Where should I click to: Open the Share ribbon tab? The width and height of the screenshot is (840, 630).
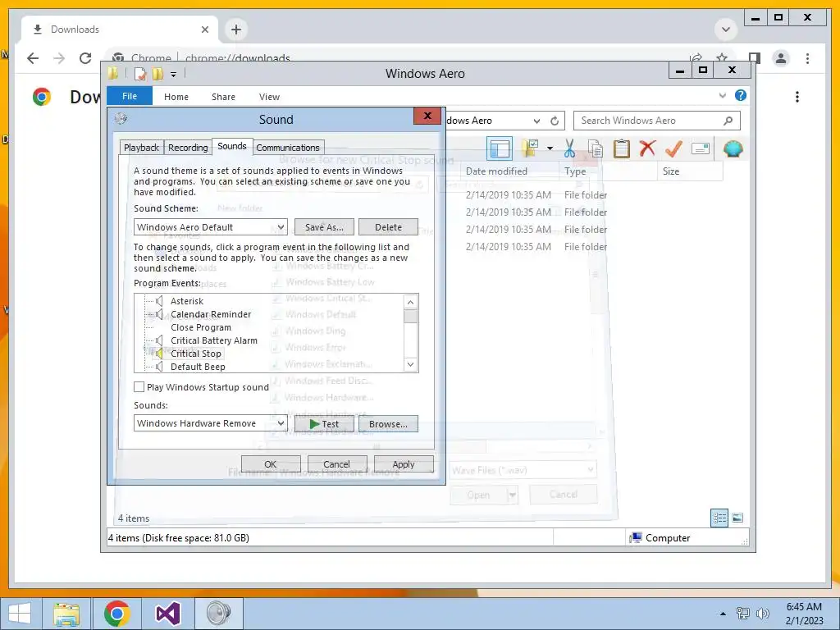click(223, 97)
